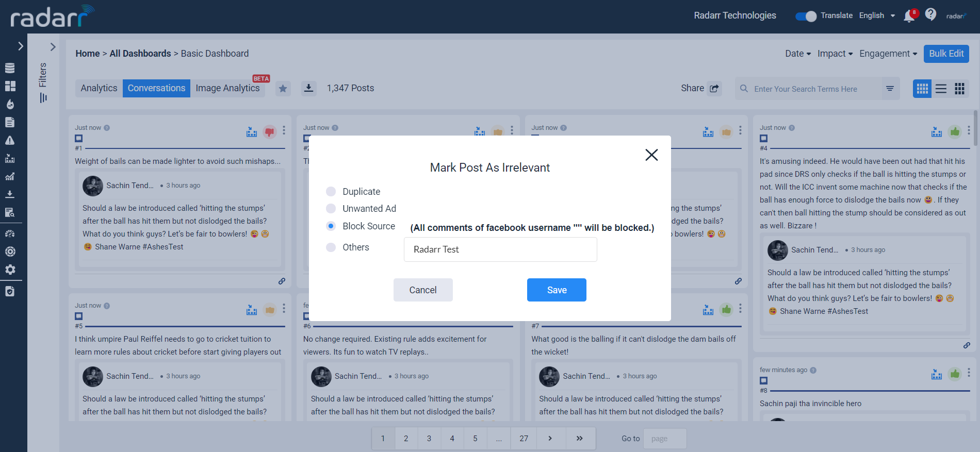This screenshot has height=452, width=980.
Task: Go to page 27
Action: coord(524,438)
